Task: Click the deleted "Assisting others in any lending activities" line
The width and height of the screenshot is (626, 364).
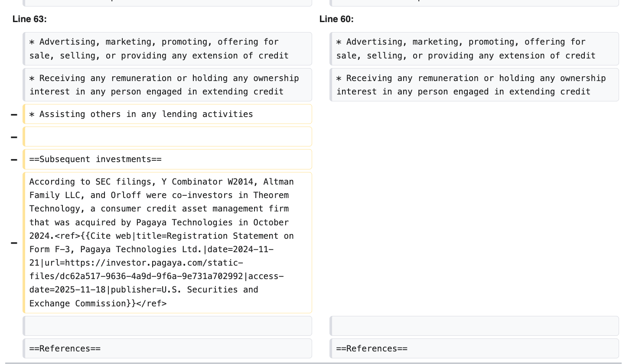Action: pyautogui.click(x=141, y=114)
